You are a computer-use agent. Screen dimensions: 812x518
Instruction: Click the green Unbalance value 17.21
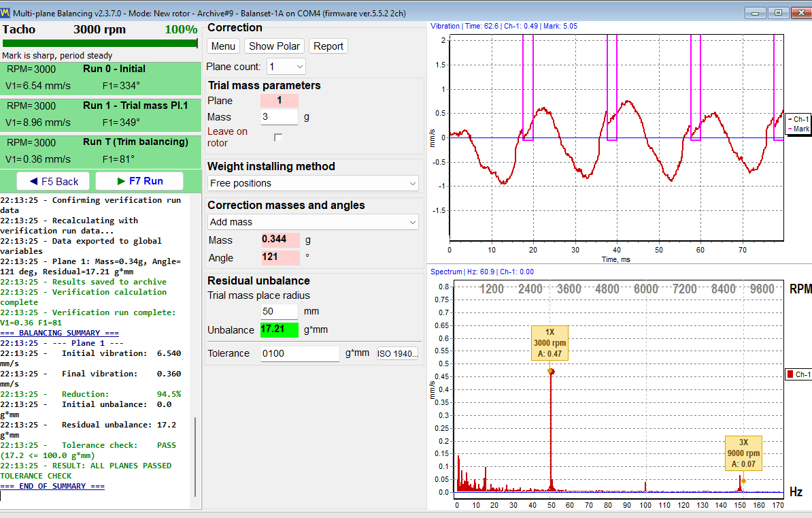[279, 329]
